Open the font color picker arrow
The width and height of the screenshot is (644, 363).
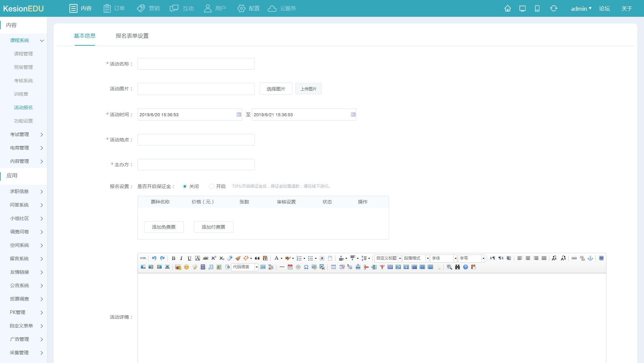pos(281,258)
